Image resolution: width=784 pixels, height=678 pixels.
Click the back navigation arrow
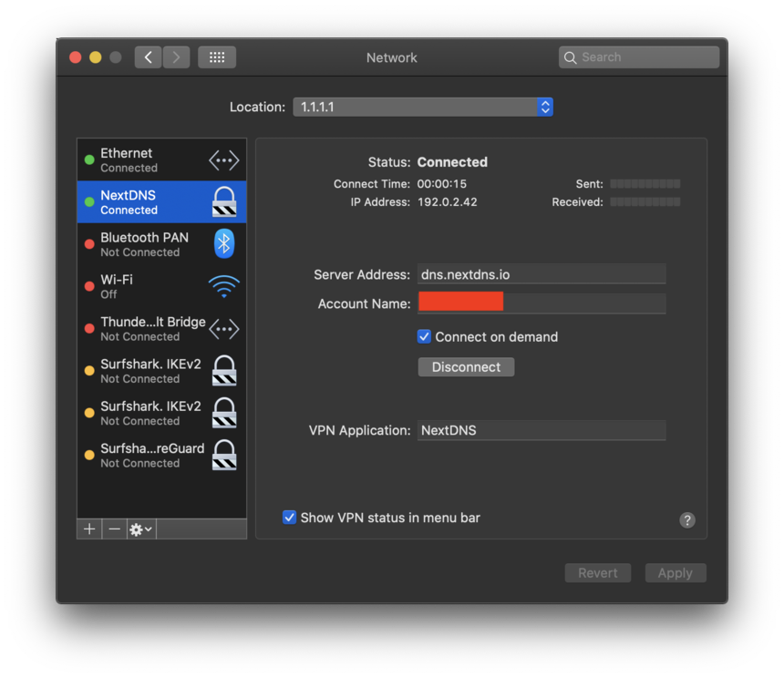tap(148, 56)
